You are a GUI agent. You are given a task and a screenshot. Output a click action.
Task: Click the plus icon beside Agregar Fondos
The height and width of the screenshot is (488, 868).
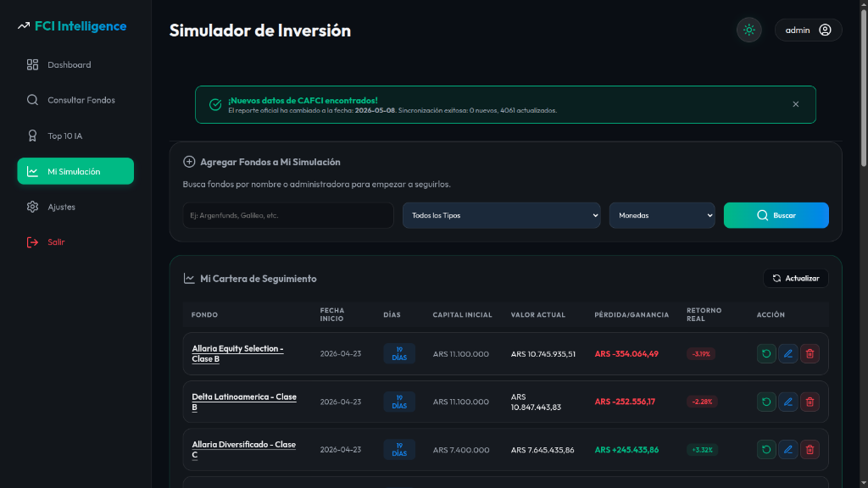click(x=189, y=162)
